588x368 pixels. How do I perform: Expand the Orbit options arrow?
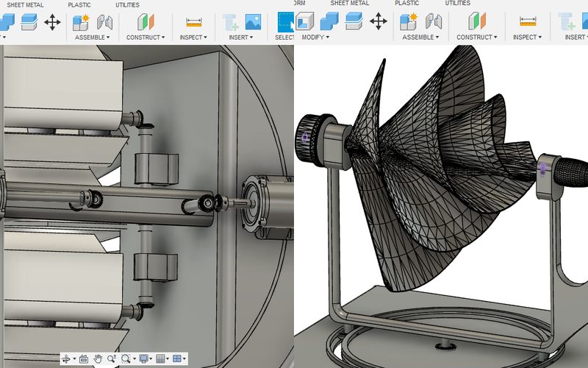(74, 359)
